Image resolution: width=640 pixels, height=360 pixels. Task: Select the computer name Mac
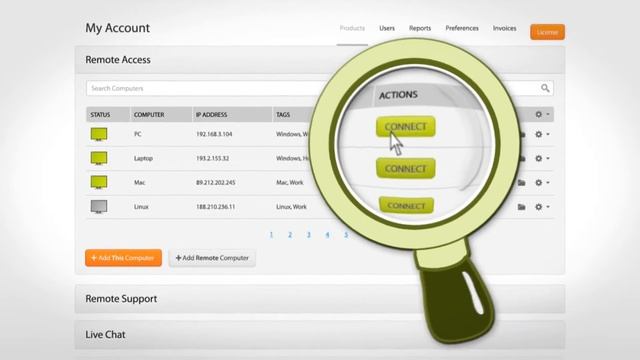[140, 182]
